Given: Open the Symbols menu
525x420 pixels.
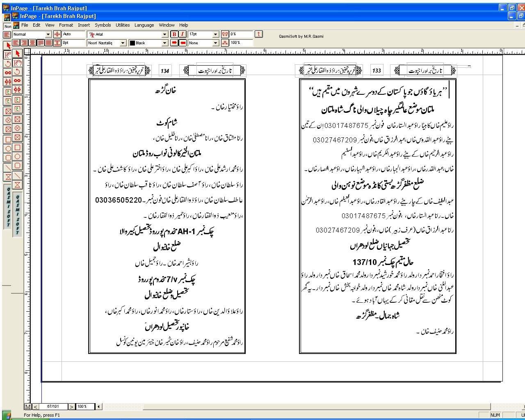Looking at the screenshot, I should pos(103,25).
